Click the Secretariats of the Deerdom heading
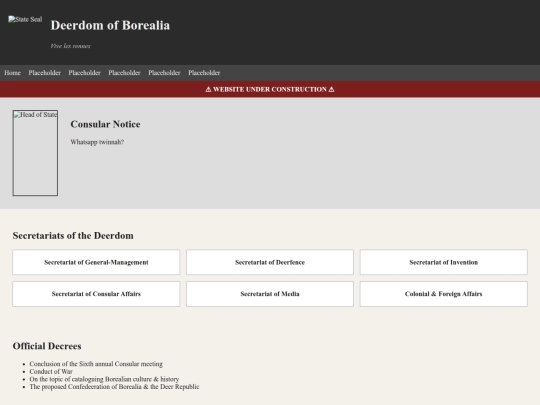This screenshot has width=540, height=405. [x=73, y=236]
